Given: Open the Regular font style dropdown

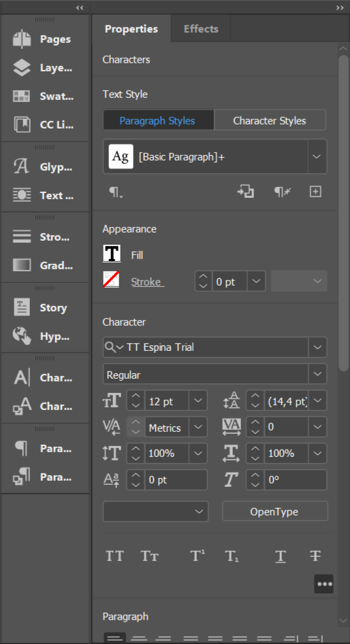Looking at the screenshot, I should pyautogui.click(x=317, y=375).
